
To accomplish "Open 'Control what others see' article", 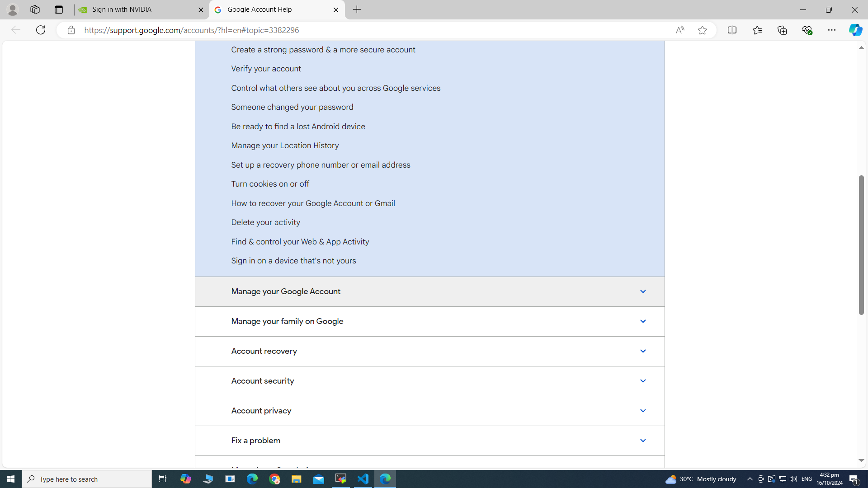I will point(336,88).
